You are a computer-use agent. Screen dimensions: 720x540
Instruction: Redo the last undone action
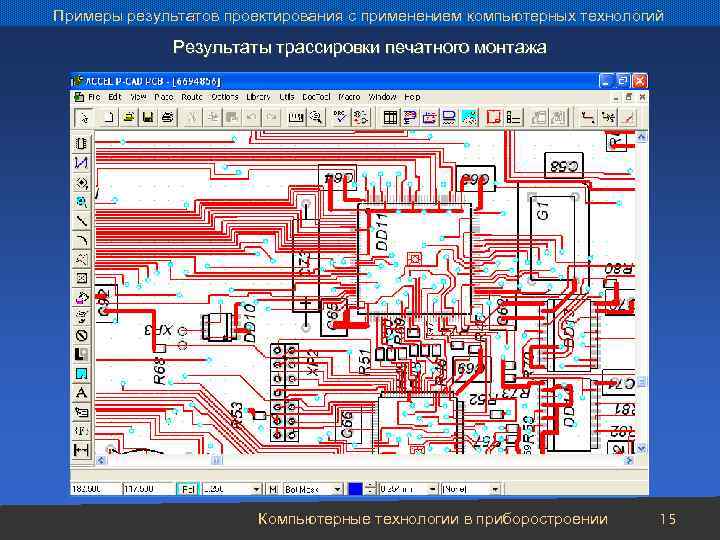[x=271, y=118]
